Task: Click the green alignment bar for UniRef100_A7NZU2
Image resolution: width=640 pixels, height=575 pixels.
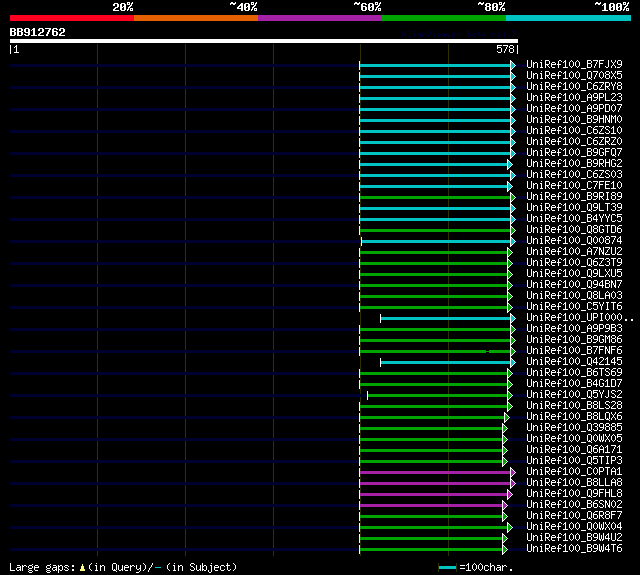Action: pos(433,253)
